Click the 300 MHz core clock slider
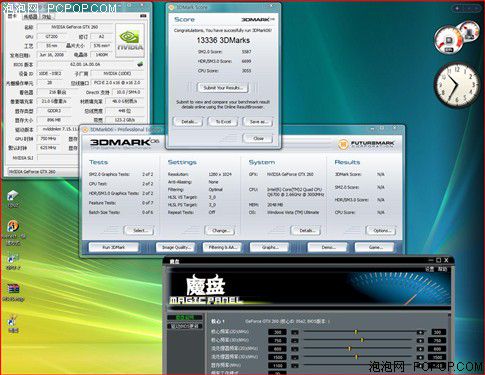The image size is (485, 375). (357, 332)
